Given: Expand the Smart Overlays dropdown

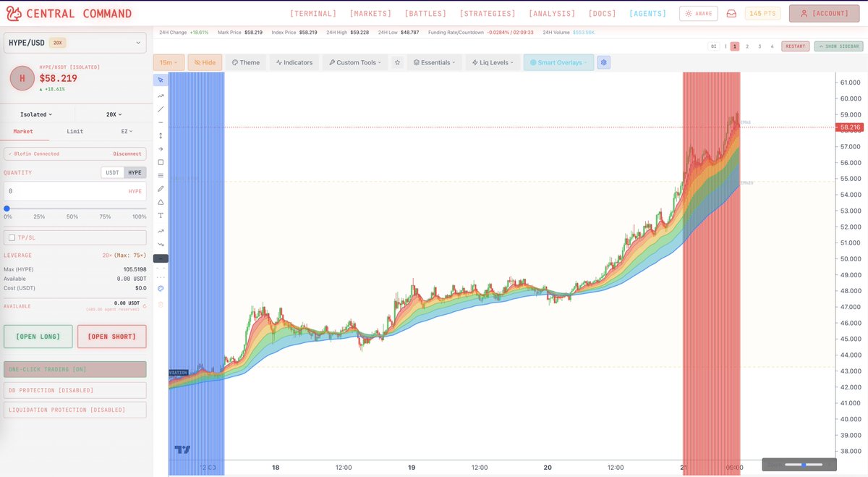Looking at the screenshot, I should tap(558, 62).
